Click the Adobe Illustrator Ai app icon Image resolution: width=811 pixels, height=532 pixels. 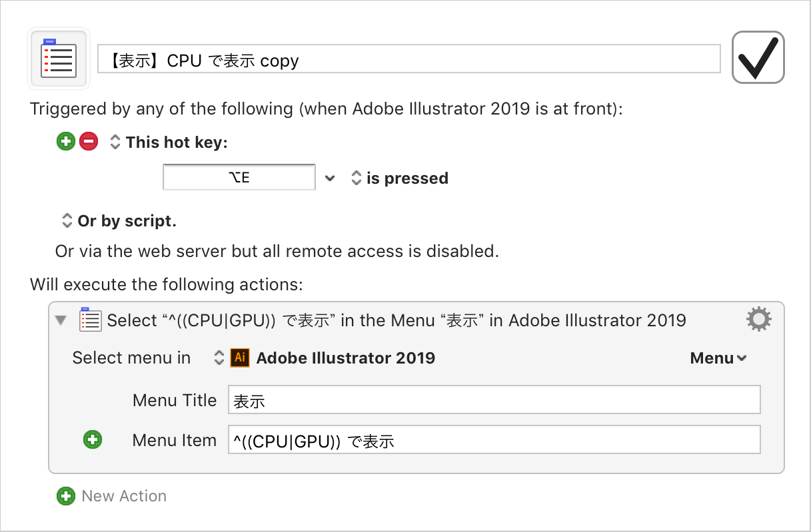[x=240, y=358]
